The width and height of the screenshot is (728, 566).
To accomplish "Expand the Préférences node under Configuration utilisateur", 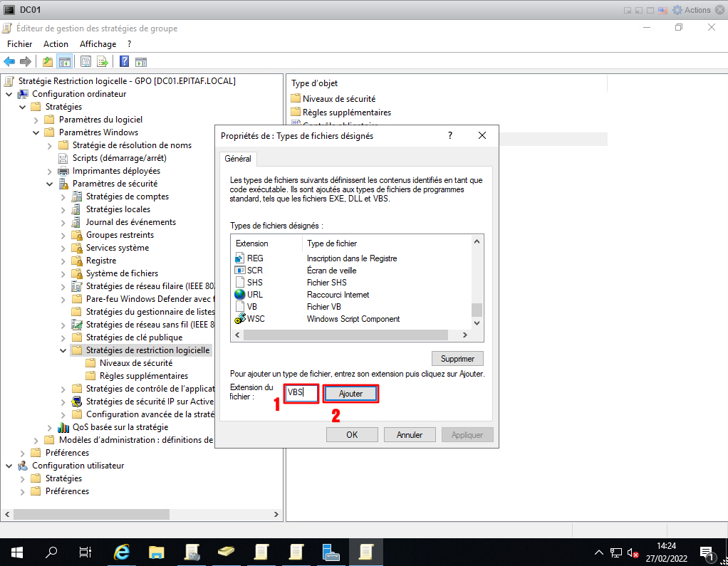I will point(23,491).
